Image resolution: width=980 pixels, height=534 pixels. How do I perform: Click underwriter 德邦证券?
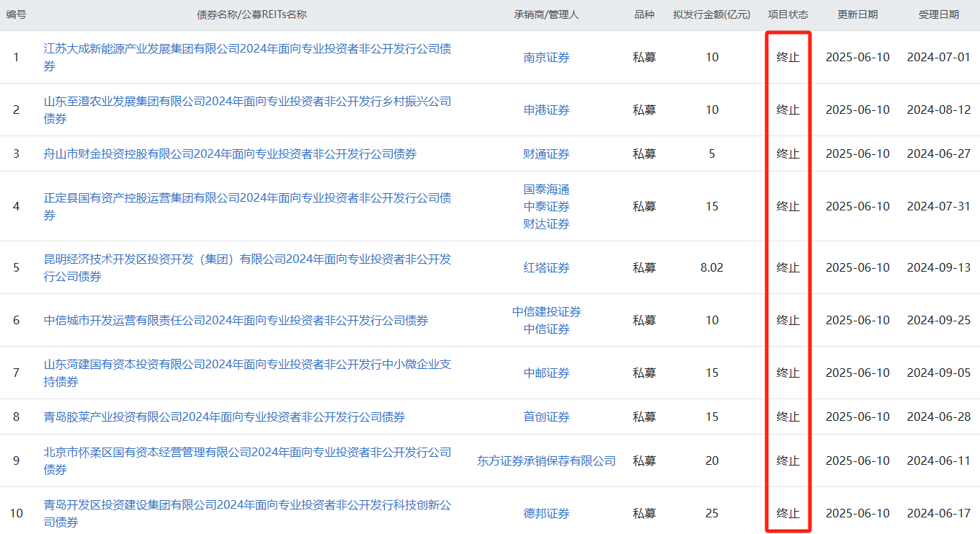(x=546, y=513)
